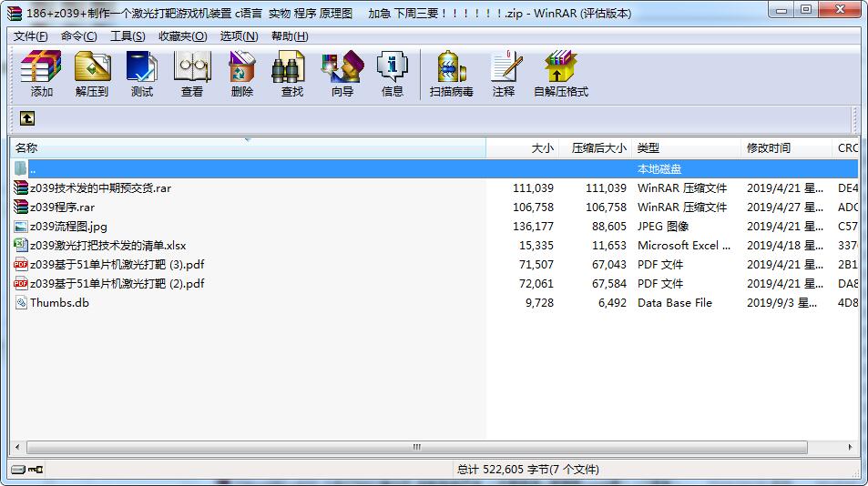
Task: Sort by CRC column header
Action: coord(845,147)
